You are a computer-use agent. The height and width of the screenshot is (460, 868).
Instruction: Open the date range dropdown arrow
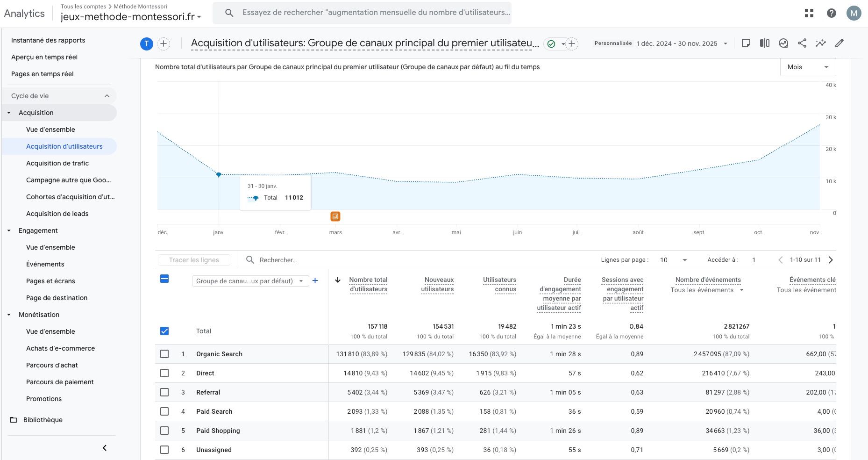[726, 43]
